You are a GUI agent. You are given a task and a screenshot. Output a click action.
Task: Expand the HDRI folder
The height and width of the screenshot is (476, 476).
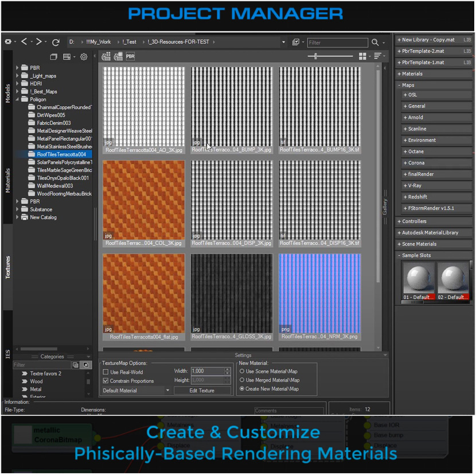pyautogui.click(x=17, y=84)
